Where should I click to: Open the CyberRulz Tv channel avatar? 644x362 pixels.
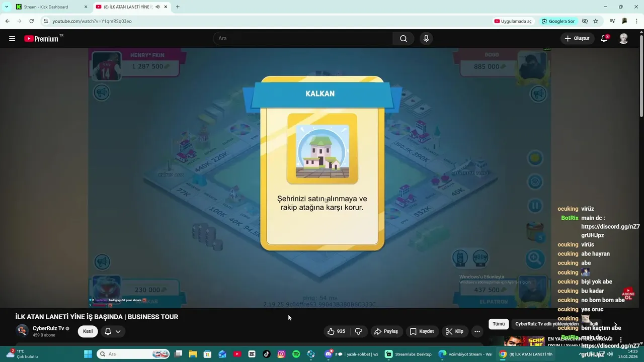(x=22, y=331)
